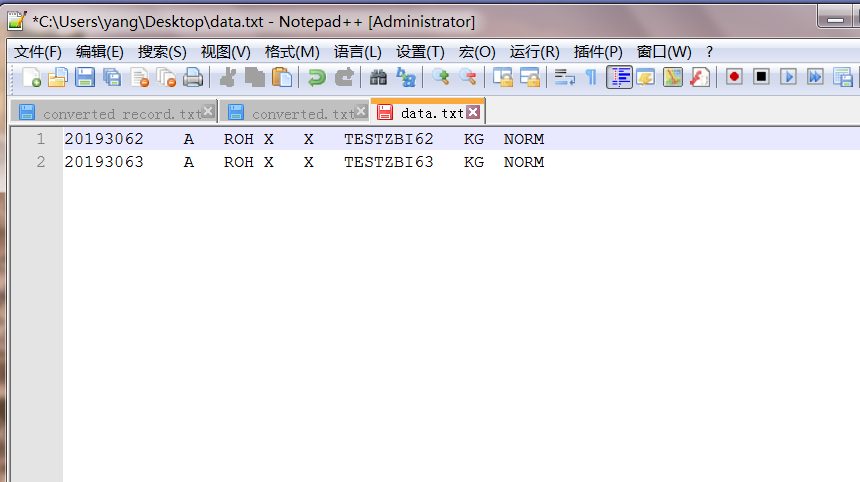Close the converted.txt tab
860x482 pixels.
point(360,111)
